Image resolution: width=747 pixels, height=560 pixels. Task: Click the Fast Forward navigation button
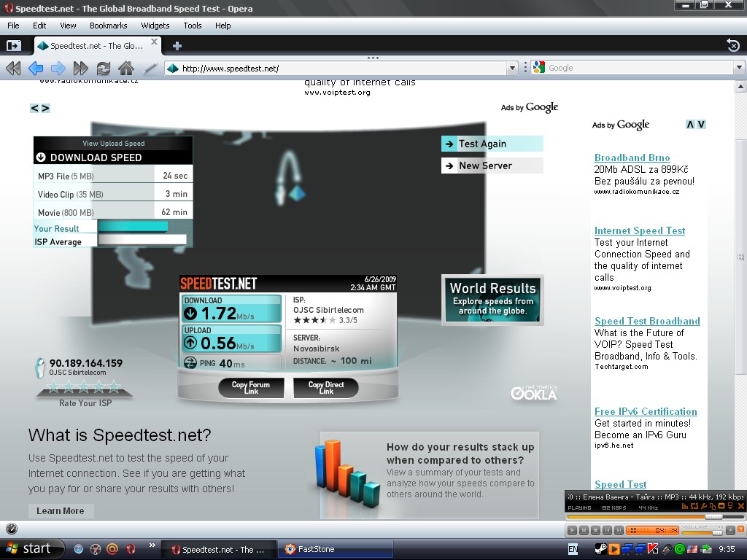click(80, 68)
